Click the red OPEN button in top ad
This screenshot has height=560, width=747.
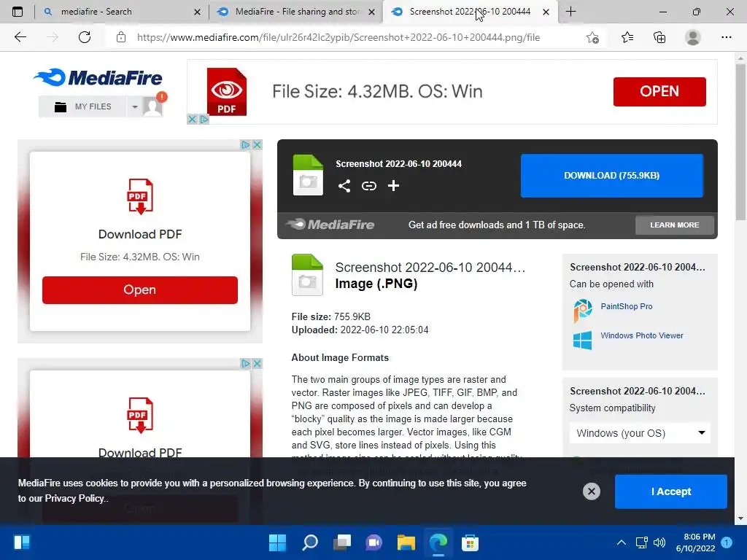click(659, 91)
